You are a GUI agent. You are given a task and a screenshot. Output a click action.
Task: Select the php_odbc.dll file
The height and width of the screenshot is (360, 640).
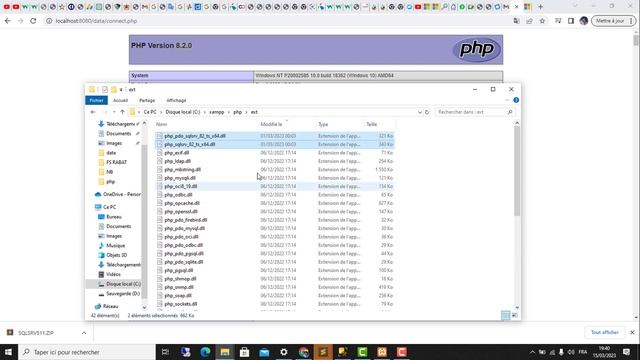point(275,195)
